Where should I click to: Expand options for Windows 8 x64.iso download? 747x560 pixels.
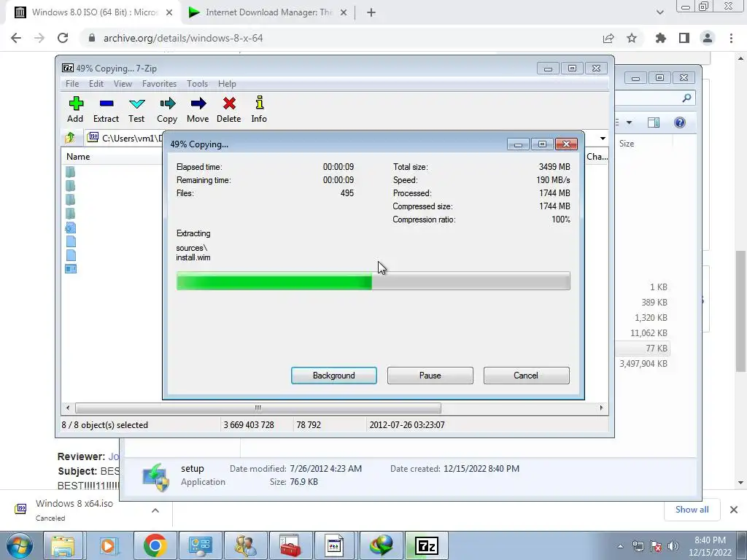pyautogui.click(x=155, y=510)
